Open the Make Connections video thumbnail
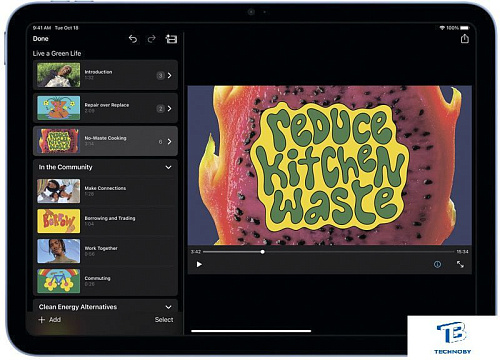Image resolution: width=500 pixels, height=360 pixels. click(59, 191)
